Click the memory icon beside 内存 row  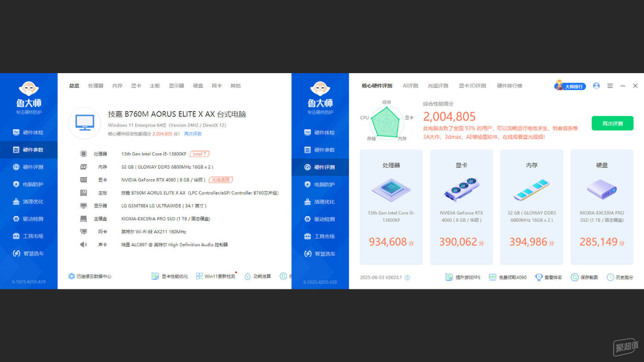point(83,167)
